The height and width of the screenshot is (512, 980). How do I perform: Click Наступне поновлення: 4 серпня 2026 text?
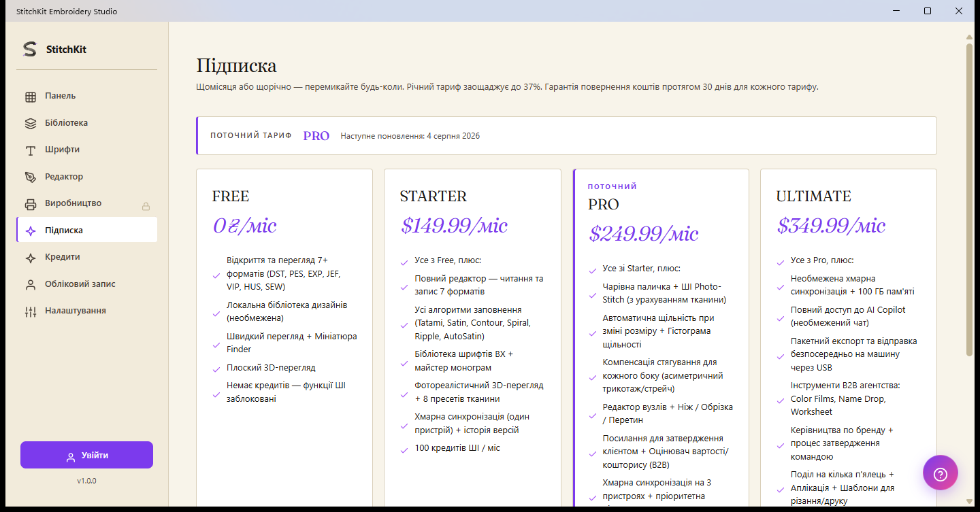click(410, 136)
